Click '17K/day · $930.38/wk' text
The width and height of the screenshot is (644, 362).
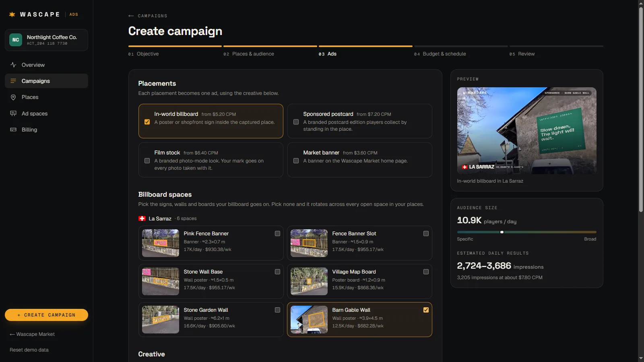tap(208, 249)
